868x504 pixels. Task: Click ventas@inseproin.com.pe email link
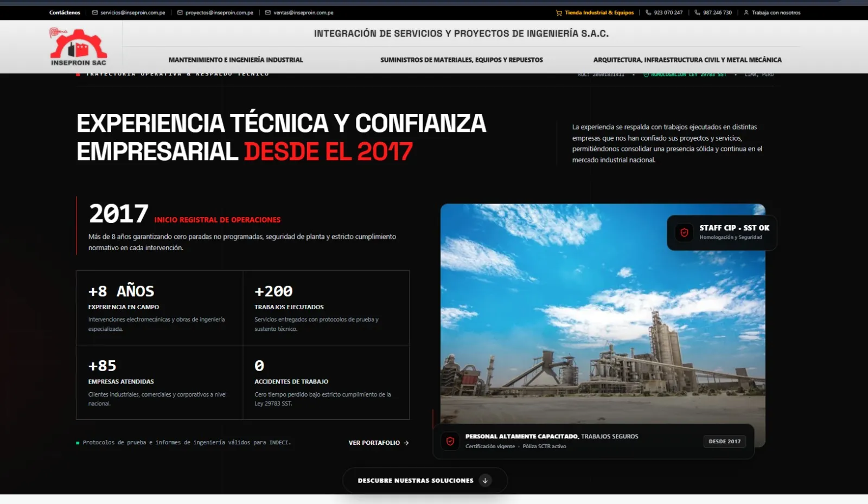coord(303,12)
